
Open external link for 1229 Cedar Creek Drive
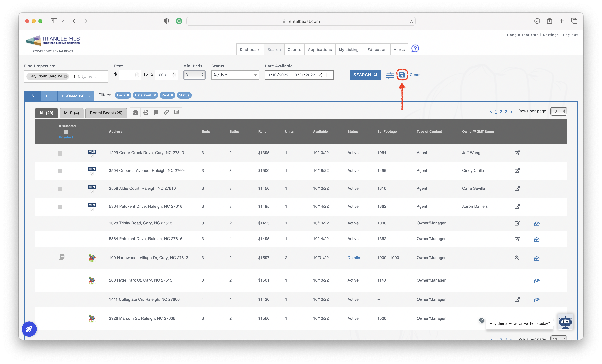coord(517,153)
